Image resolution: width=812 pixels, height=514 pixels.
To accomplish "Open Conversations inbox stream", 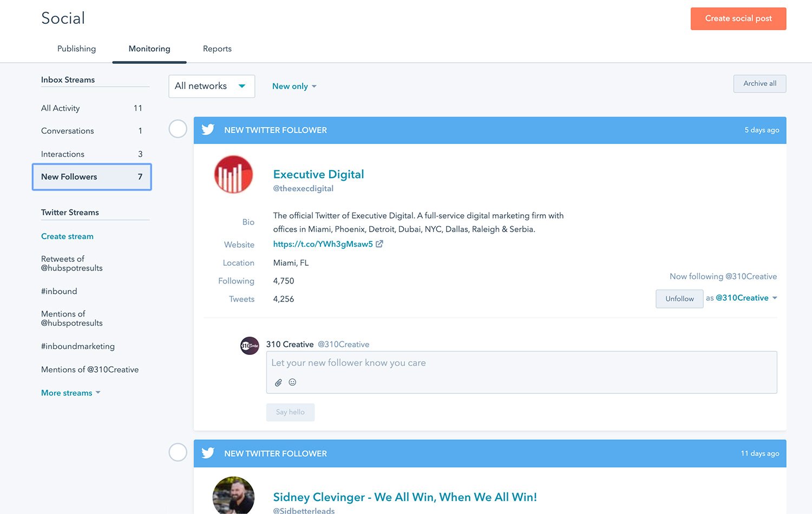I will click(91, 131).
